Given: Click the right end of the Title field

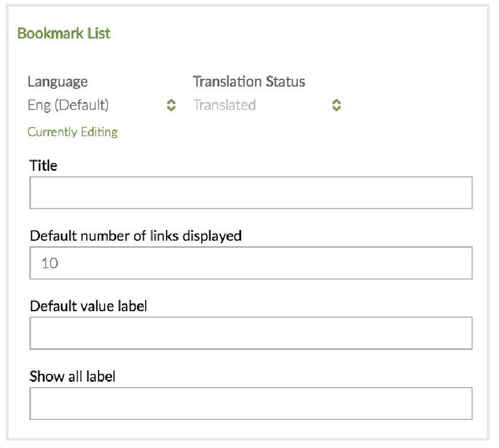Looking at the screenshot, I should pyautogui.click(x=460, y=192).
